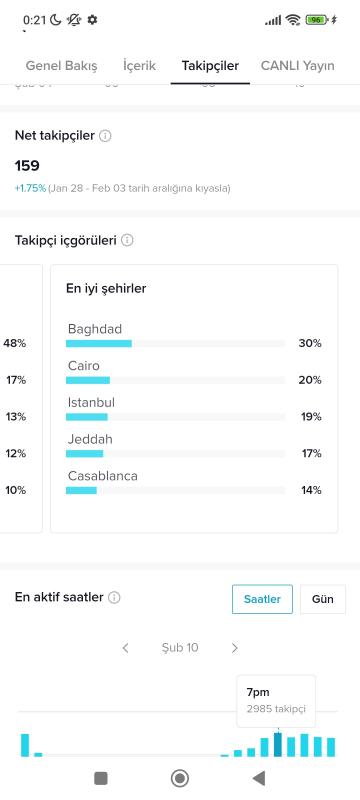Open the İçerik tab
This screenshot has width=360, height=800.
[139, 66]
